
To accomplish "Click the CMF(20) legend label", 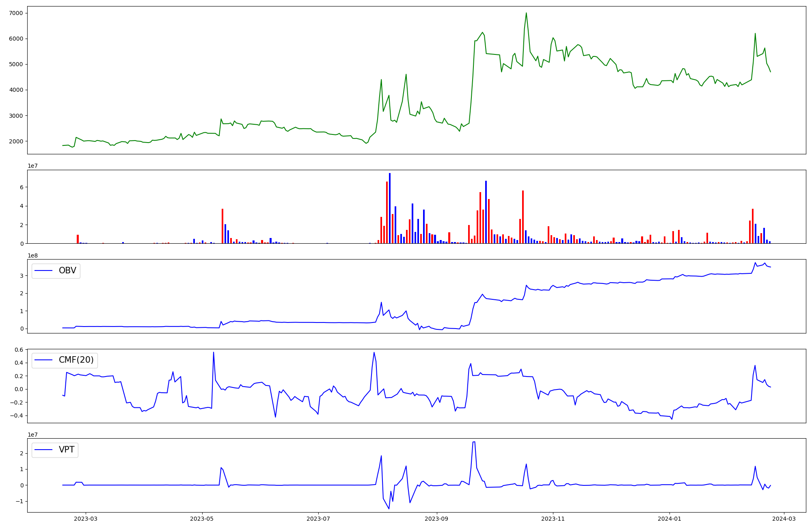I will click(x=76, y=360).
